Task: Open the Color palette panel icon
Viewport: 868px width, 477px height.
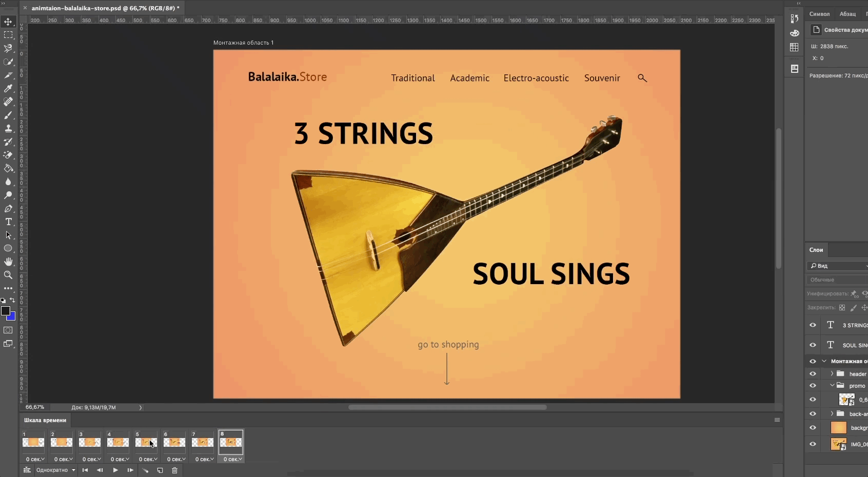Action: pyautogui.click(x=795, y=33)
